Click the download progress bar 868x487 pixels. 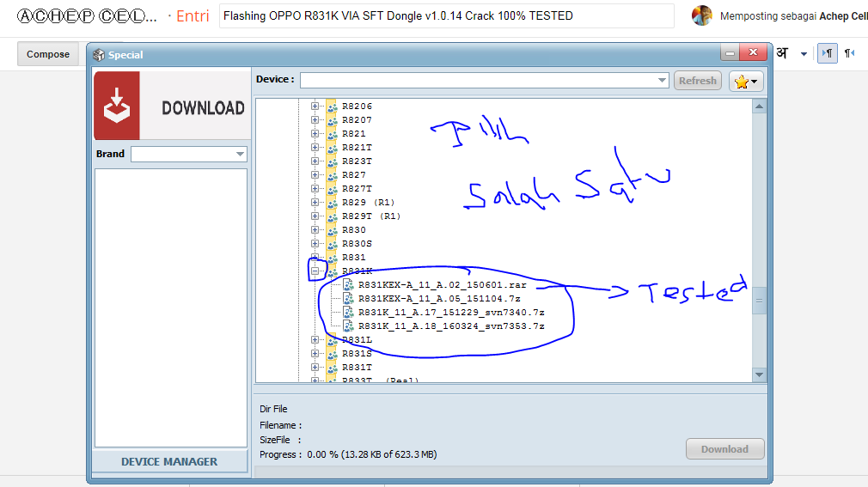coord(510,472)
